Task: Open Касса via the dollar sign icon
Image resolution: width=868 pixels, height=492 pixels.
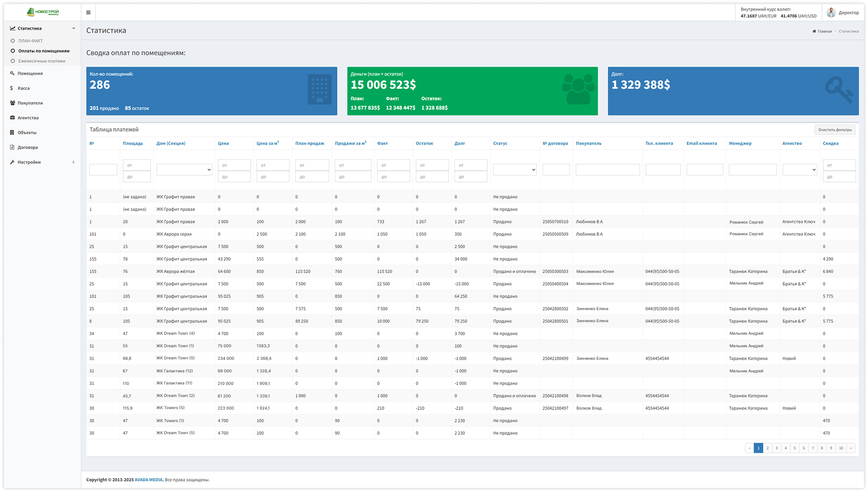Action: tap(12, 88)
